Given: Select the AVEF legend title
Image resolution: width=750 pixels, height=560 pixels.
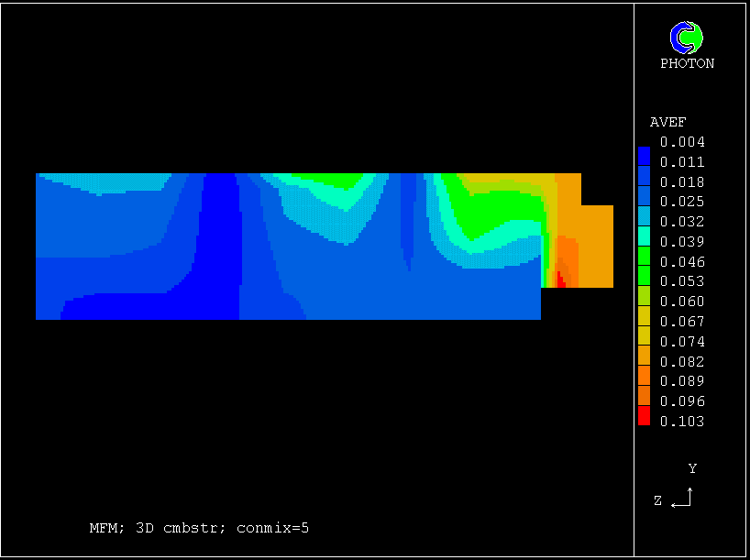Looking at the screenshot, I should click(x=667, y=123).
